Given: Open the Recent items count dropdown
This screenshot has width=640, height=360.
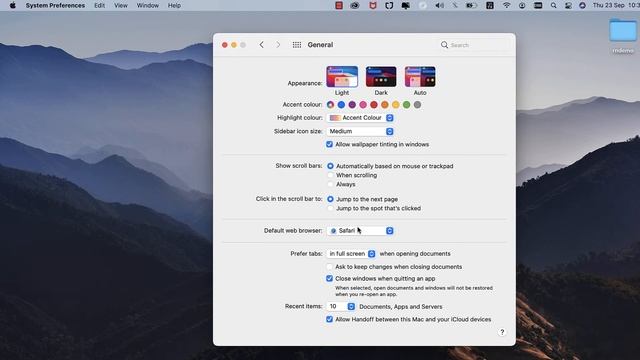Looking at the screenshot, I should [341, 307].
